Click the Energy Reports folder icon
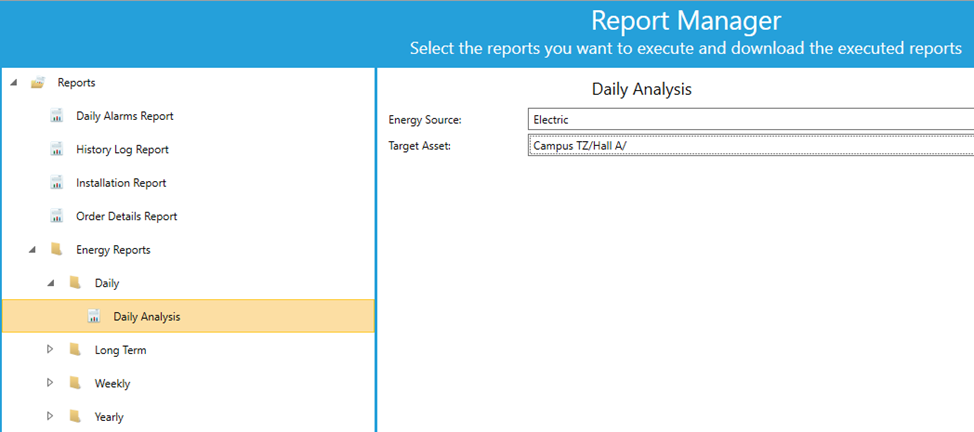This screenshot has height=432, width=974. [57, 249]
